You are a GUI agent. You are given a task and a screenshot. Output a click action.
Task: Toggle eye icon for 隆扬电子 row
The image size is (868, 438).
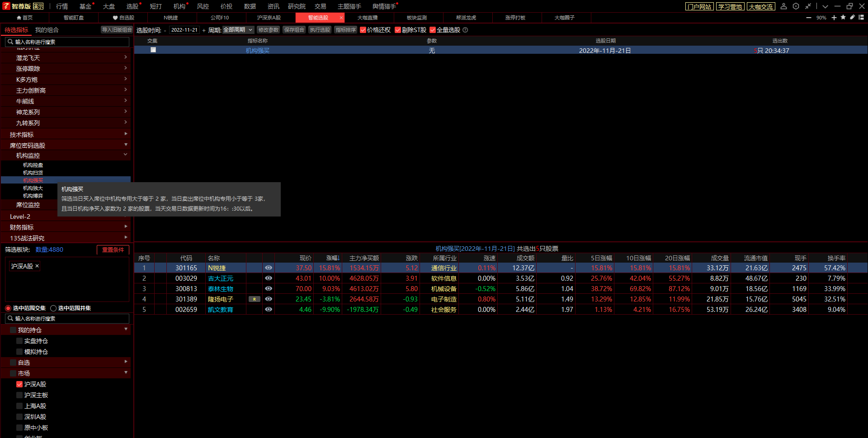coord(269,299)
